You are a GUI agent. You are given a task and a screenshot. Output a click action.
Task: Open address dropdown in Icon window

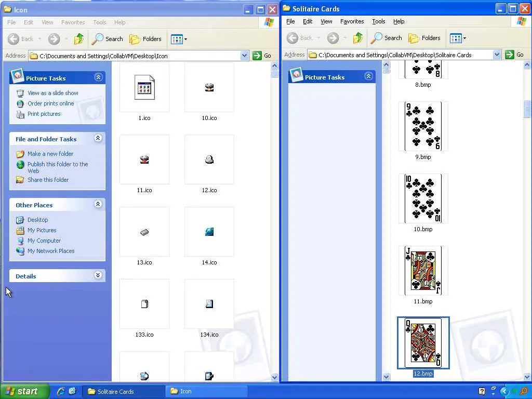click(245, 56)
